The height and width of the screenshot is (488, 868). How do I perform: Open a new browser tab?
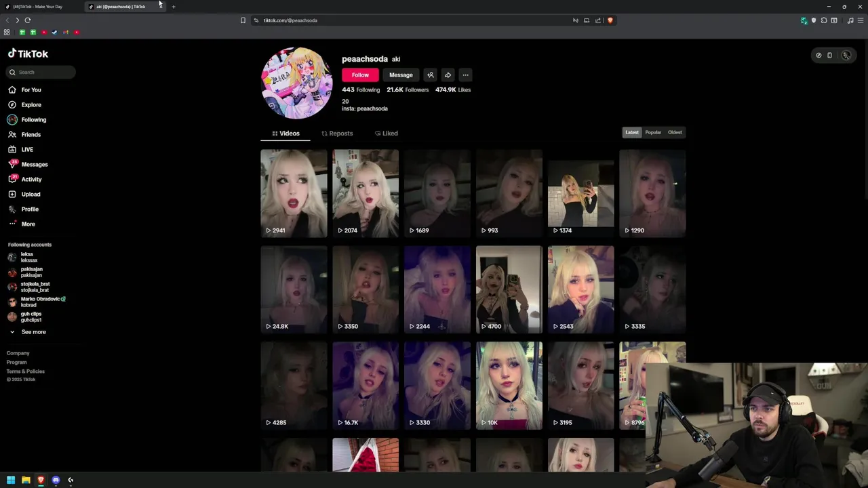coord(173,7)
